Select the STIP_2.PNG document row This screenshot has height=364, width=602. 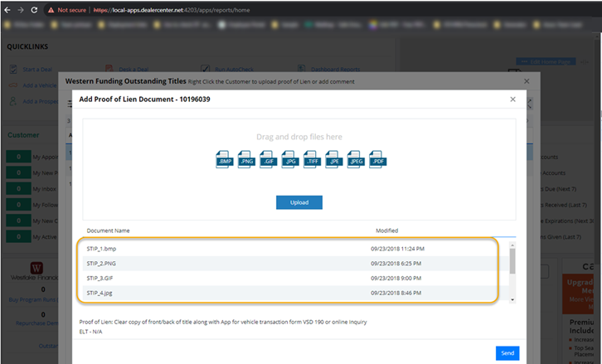pyautogui.click(x=296, y=264)
